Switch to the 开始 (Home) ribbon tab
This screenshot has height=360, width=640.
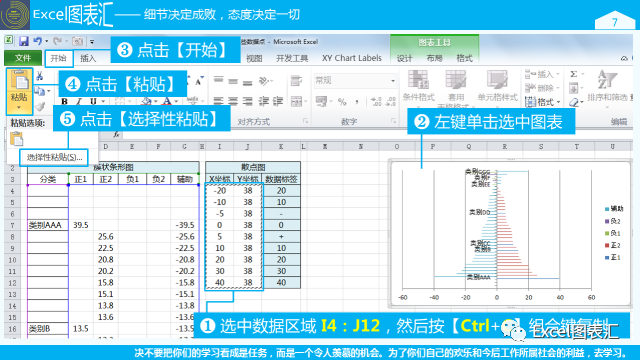click(x=58, y=58)
